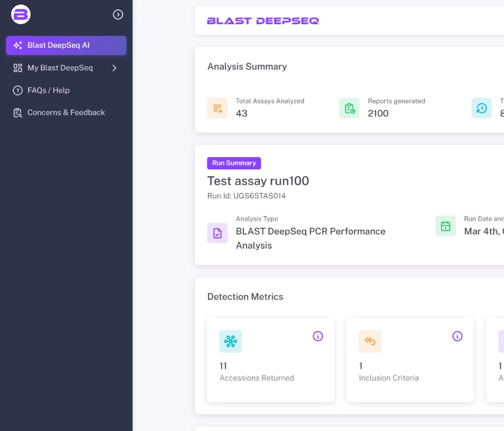This screenshot has height=431, width=504.
Task: Open Blast DeepSeq AI menu item
Action: [x=66, y=45]
